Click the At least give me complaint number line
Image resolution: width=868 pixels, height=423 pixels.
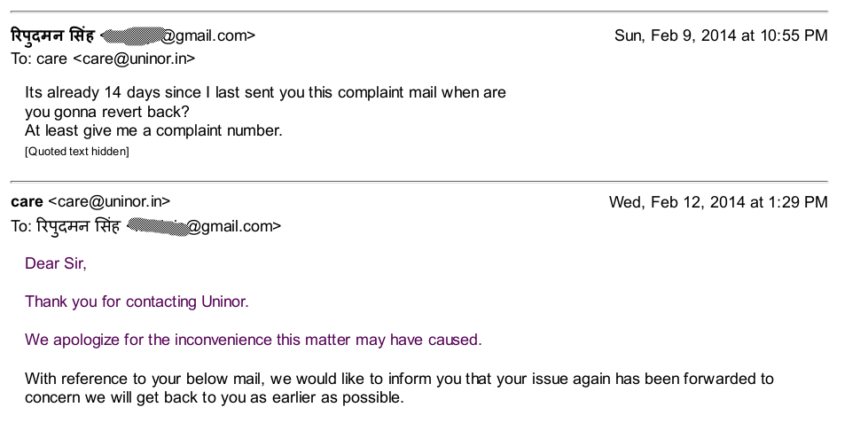154,131
